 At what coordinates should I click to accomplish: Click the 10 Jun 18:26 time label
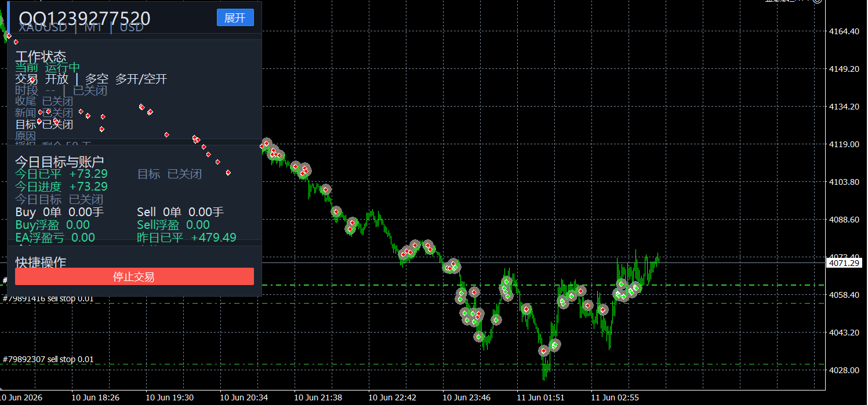click(x=96, y=398)
